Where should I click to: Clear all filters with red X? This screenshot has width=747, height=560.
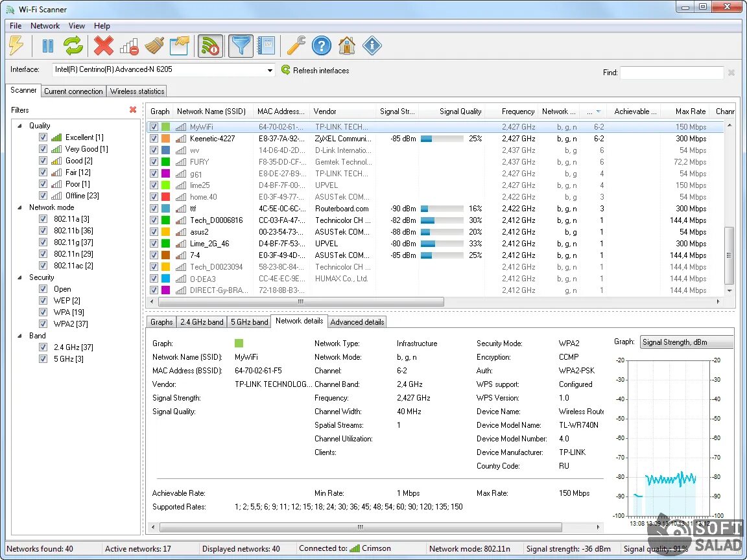(133, 110)
